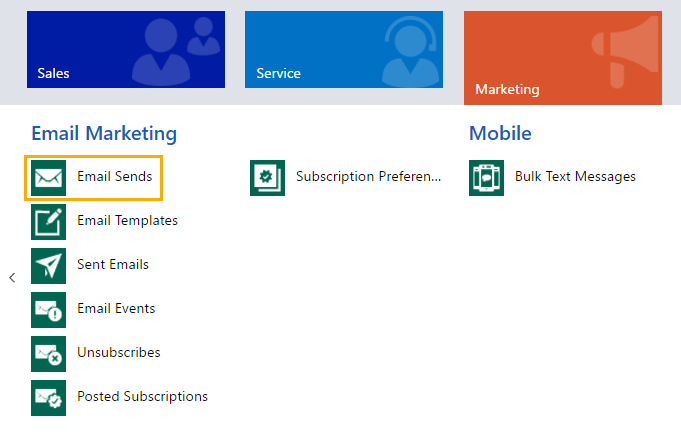This screenshot has width=681, height=436.
Task: View the Unsubscribes text link
Action: click(118, 353)
